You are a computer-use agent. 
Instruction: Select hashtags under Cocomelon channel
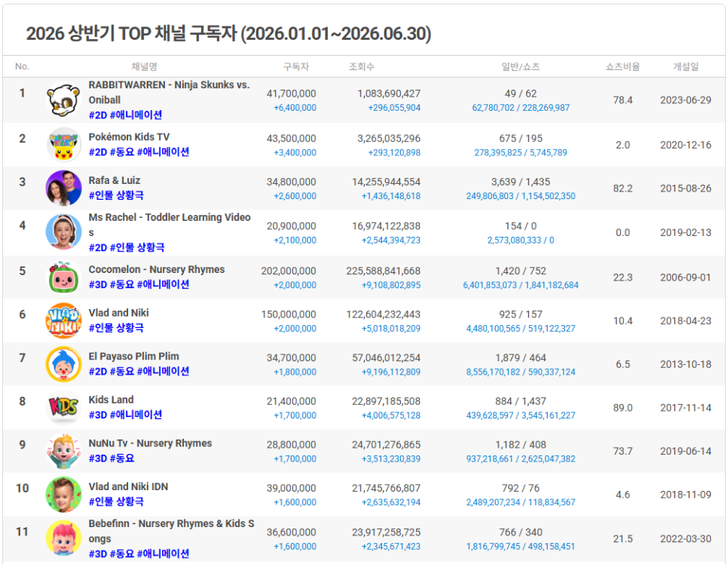point(139,284)
